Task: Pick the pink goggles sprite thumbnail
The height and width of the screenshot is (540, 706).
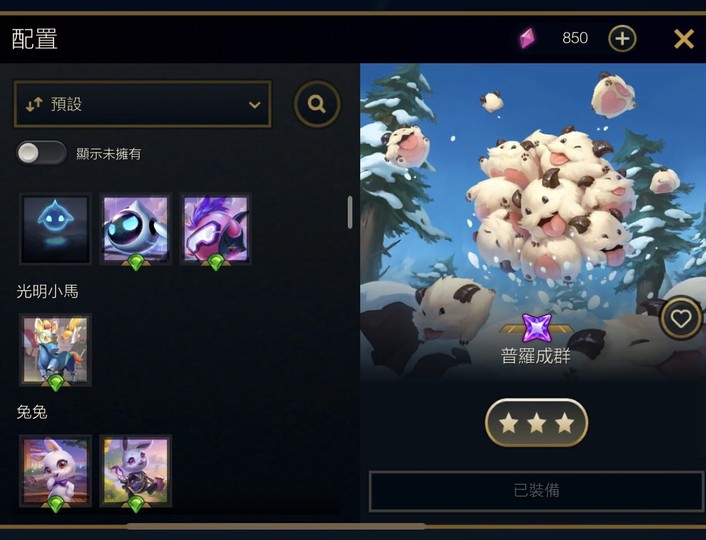Action: tap(215, 229)
